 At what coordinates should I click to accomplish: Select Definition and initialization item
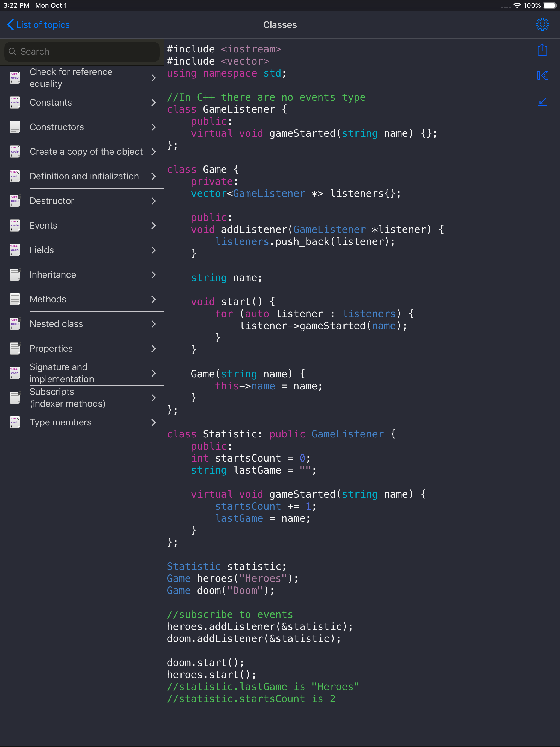click(84, 176)
